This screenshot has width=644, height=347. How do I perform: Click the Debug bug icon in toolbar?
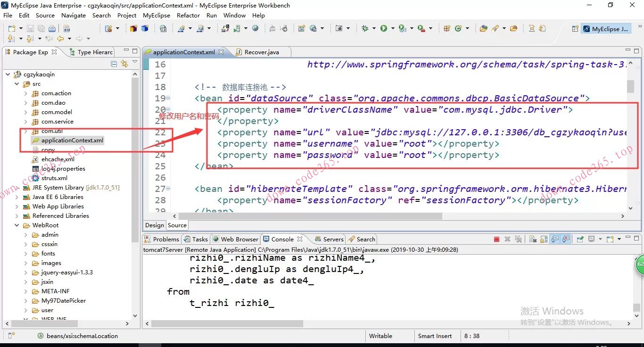(364, 29)
